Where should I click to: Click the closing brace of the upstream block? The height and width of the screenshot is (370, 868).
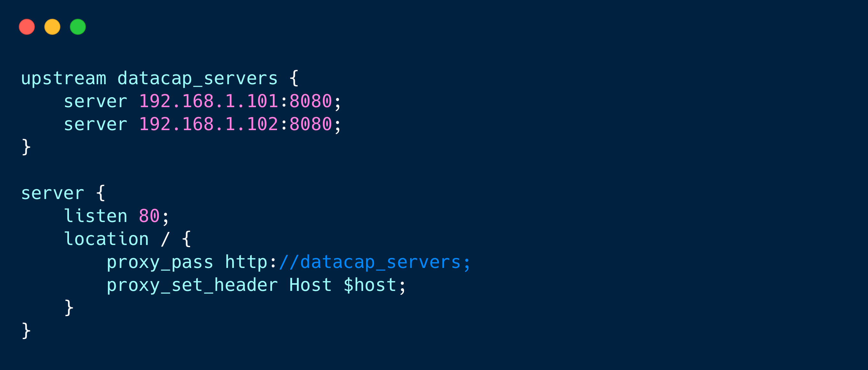[x=26, y=147]
